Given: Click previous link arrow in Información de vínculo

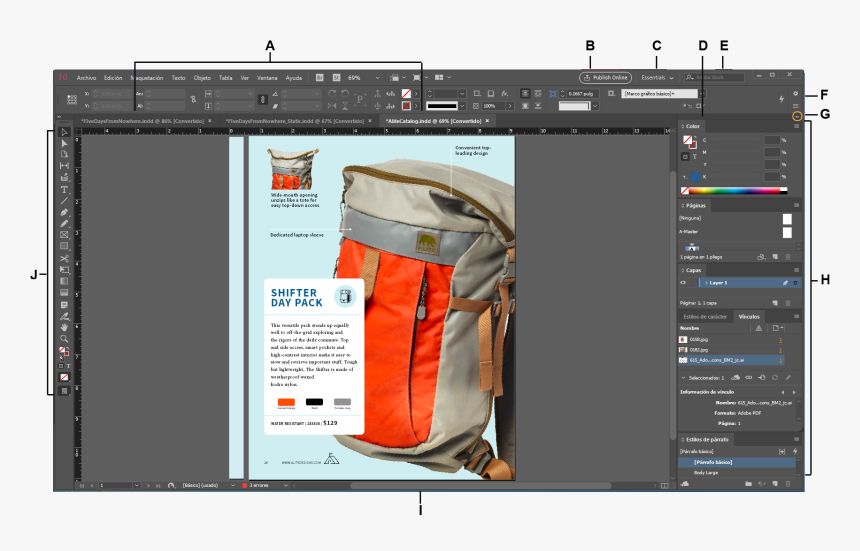Looking at the screenshot, I should tap(783, 392).
